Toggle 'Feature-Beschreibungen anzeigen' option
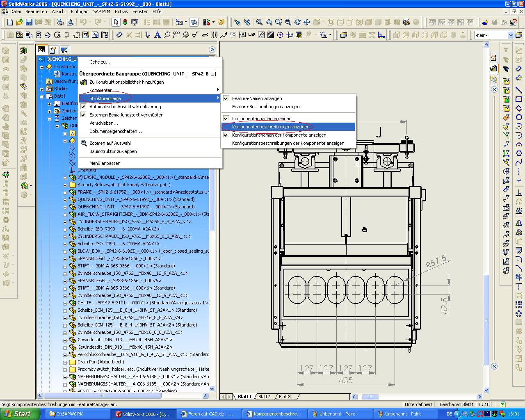 coord(289,107)
